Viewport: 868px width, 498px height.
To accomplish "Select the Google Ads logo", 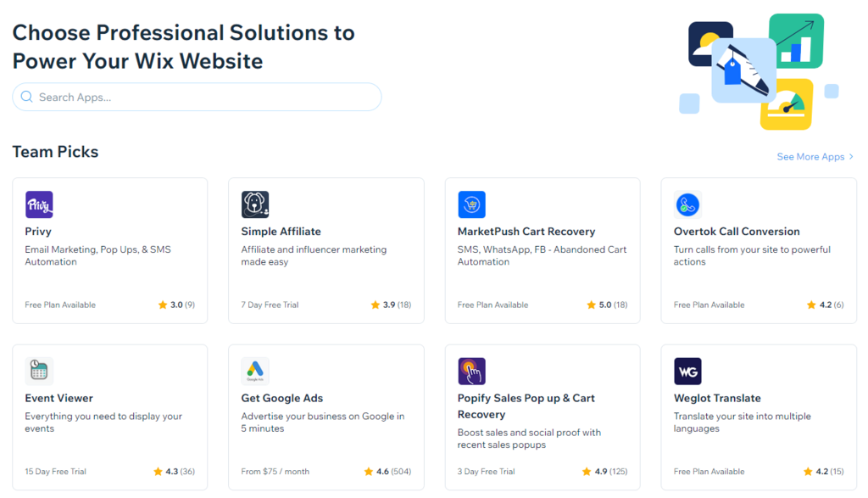I will [255, 371].
